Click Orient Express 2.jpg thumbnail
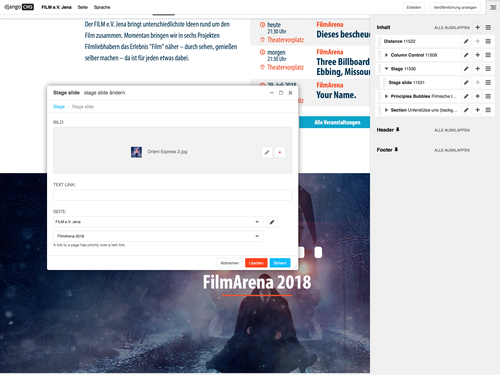Viewport: 500px width, 375px height. [x=136, y=152]
